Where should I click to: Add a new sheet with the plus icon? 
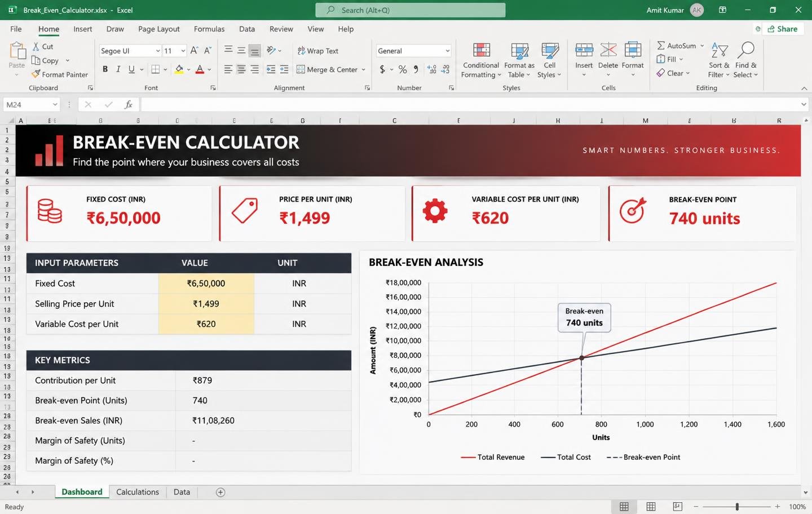pyautogui.click(x=220, y=493)
